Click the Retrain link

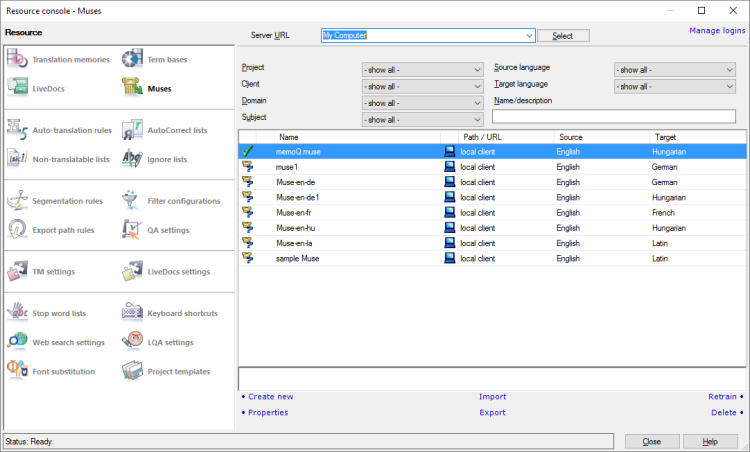point(722,397)
